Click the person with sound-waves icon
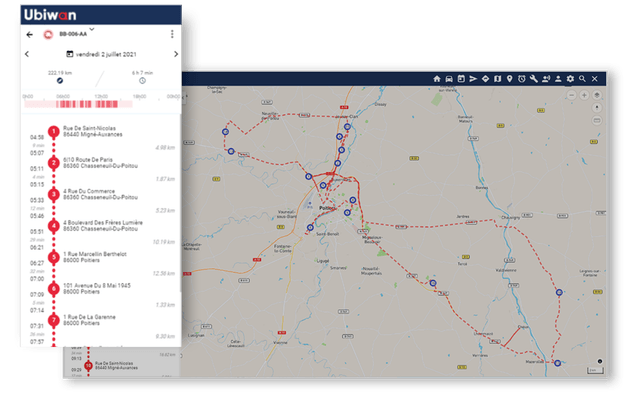The height and width of the screenshot is (400, 633). [546, 79]
